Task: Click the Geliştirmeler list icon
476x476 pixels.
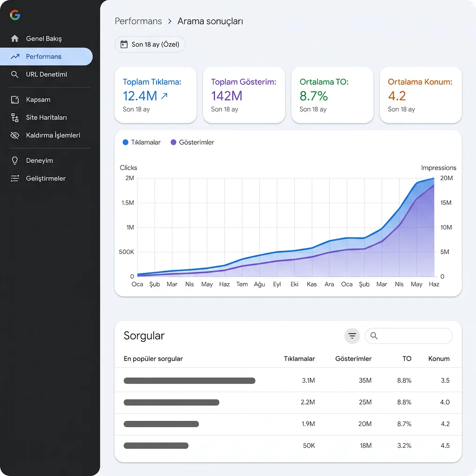Action: (15, 178)
